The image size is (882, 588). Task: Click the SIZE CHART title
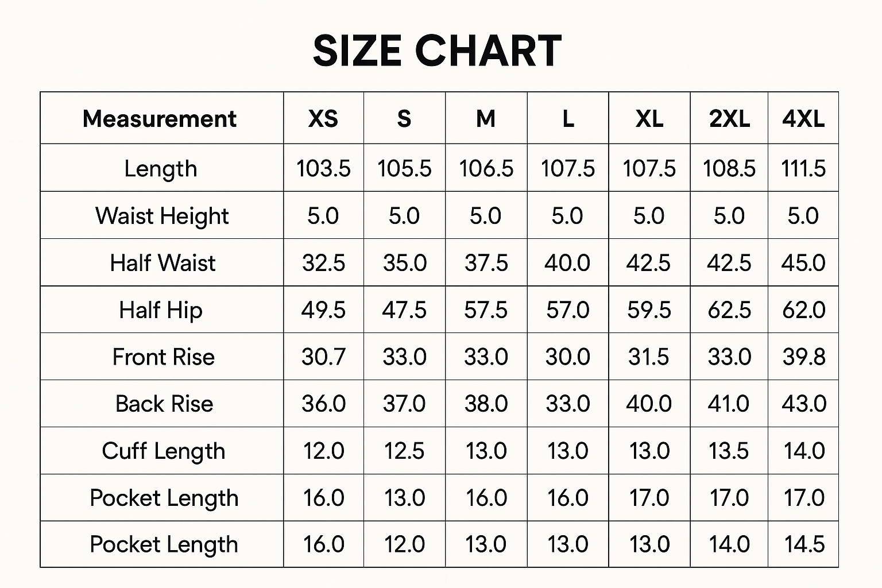(438, 51)
